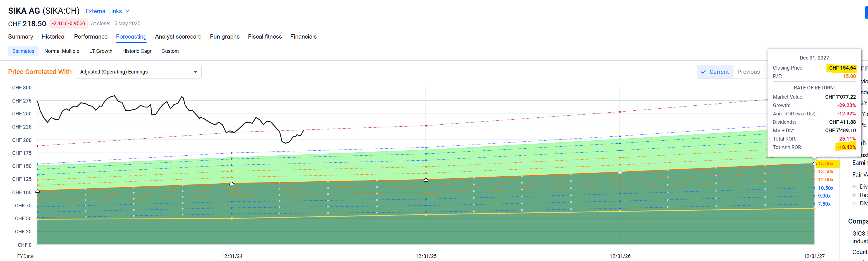Switch to the Historical tab
The height and width of the screenshot is (261, 868).
tap(54, 36)
